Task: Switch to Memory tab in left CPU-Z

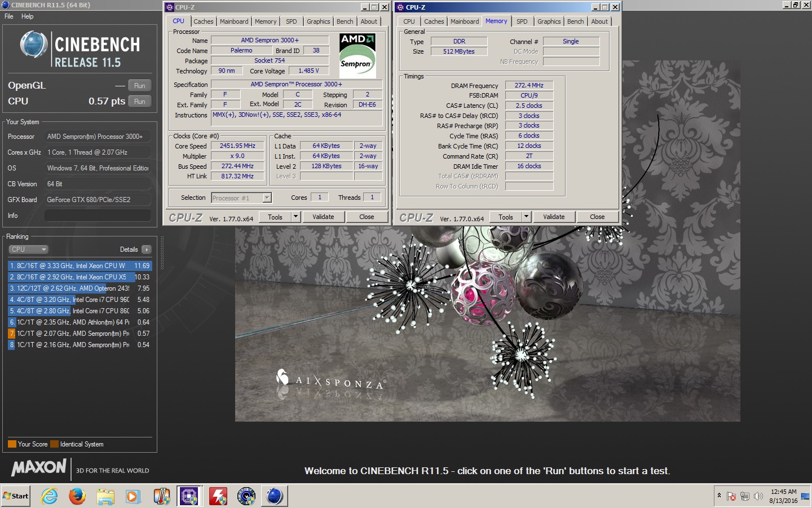Action: [266, 21]
